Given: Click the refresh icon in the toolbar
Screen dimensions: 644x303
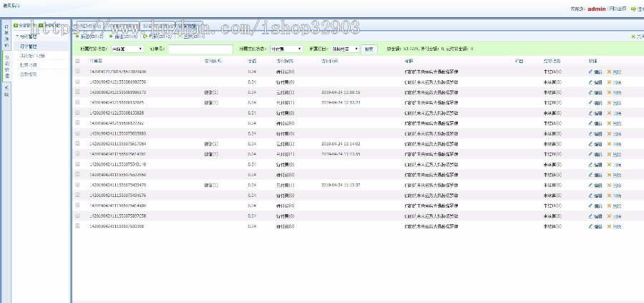Looking at the screenshot, I should 145,36.
